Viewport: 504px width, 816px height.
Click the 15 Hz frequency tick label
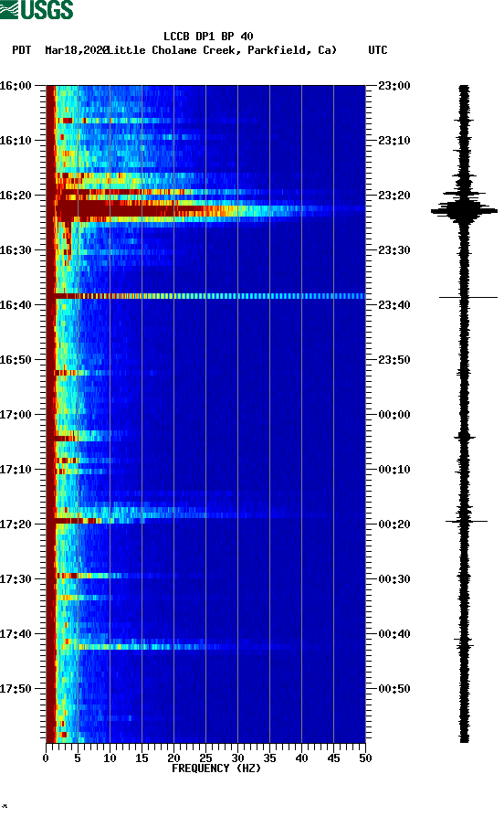coord(142,758)
